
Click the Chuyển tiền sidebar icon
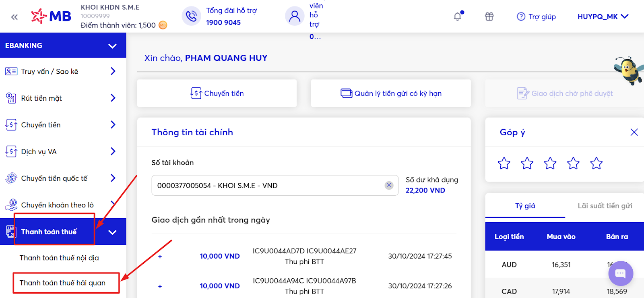click(x=11, y=125)
